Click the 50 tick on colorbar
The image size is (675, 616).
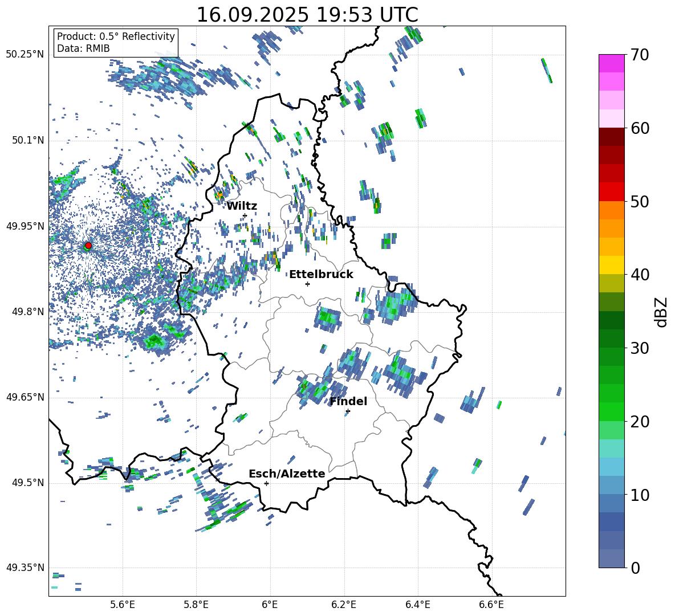click(x=640, y=201)
